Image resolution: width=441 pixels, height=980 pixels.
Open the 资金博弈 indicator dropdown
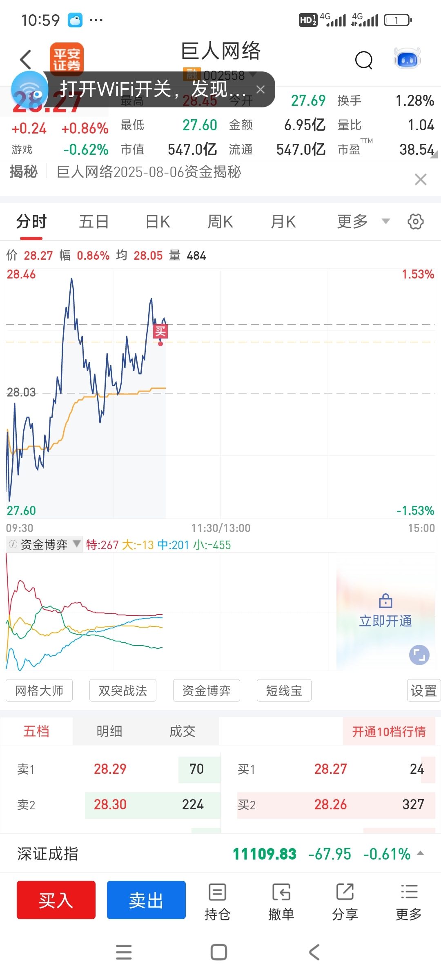pyautogui.click(x=44, y=544)
